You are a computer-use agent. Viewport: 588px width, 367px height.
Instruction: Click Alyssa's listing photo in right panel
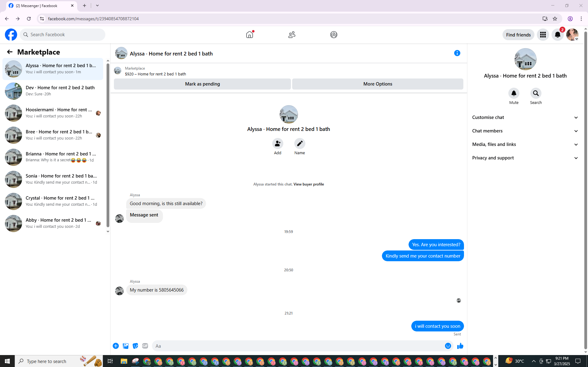click(x=525, y=59)
